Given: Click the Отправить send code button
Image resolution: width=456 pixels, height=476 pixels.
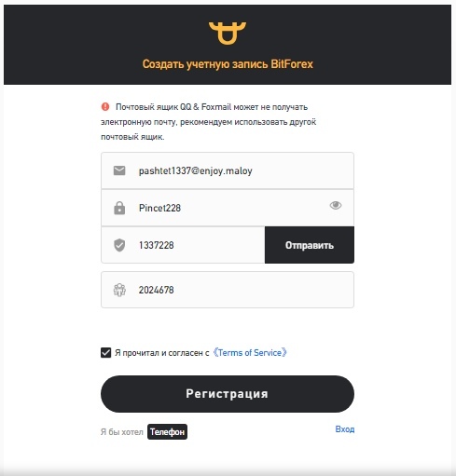Looking at the screenshot, I should (x=310, y=245).
